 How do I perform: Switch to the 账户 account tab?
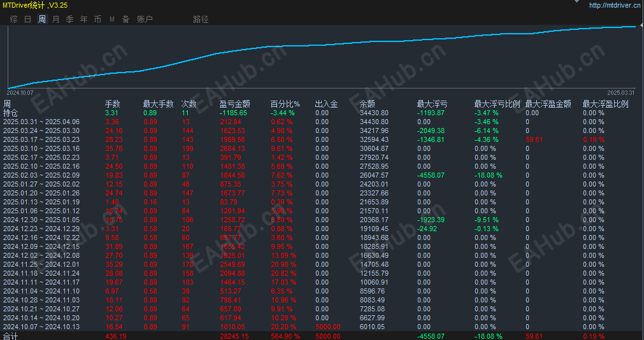tap(145, 19)
